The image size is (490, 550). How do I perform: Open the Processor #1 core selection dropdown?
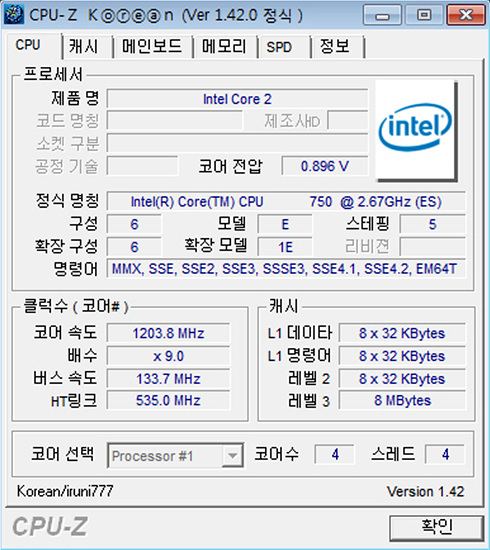tap(175, 456)
